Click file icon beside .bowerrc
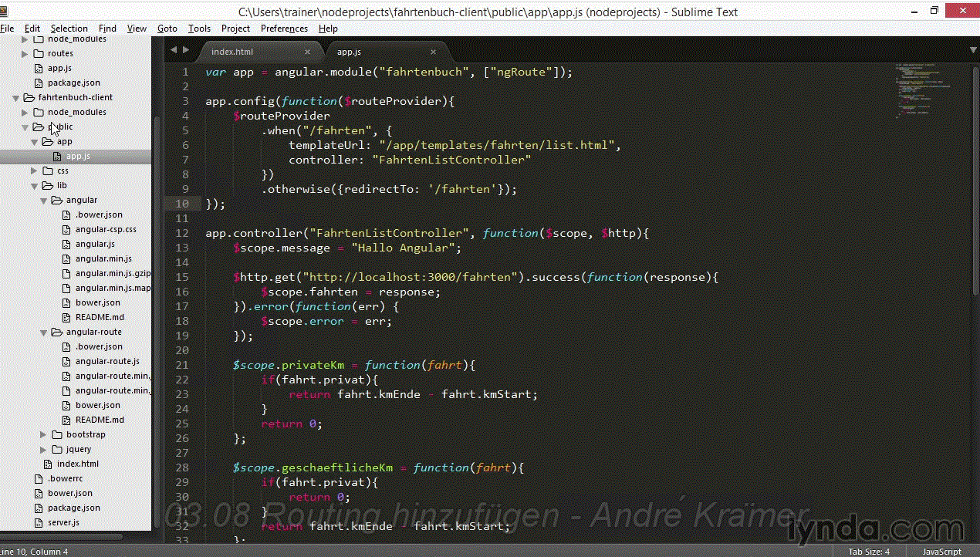The width and height of the screenshot is (980, 557). tap(39, 478)
